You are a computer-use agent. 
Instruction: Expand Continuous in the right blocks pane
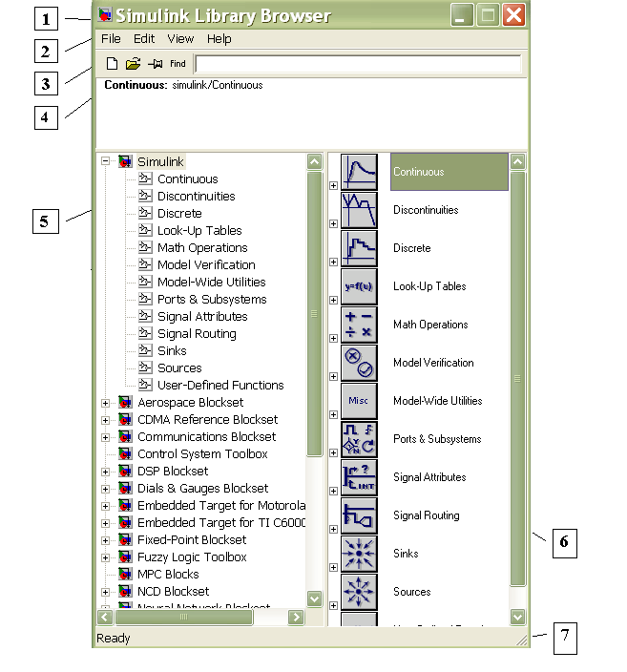tap(333, 185)
